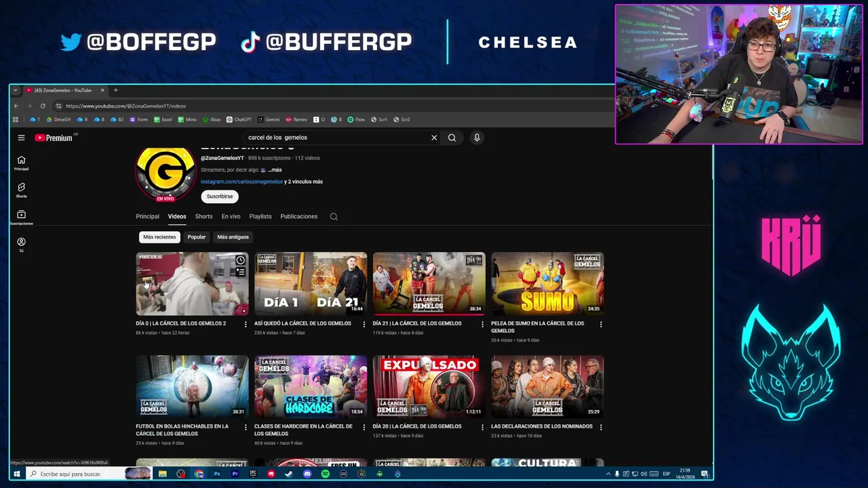Viewport: 868px width, 488px height.
Task: Open options for Así quedó la cárcel video
Action: pos(364,325)
